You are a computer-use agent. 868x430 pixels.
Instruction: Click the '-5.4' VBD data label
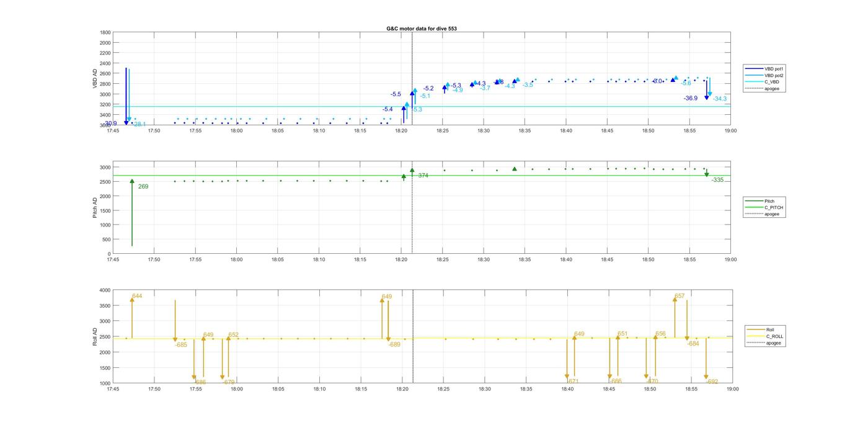coord(387,109)
